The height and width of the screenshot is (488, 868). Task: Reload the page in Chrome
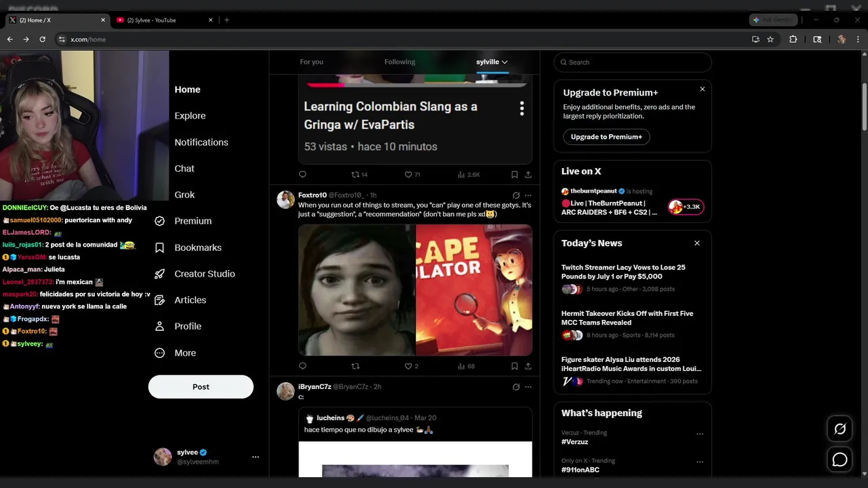point(42,39)
